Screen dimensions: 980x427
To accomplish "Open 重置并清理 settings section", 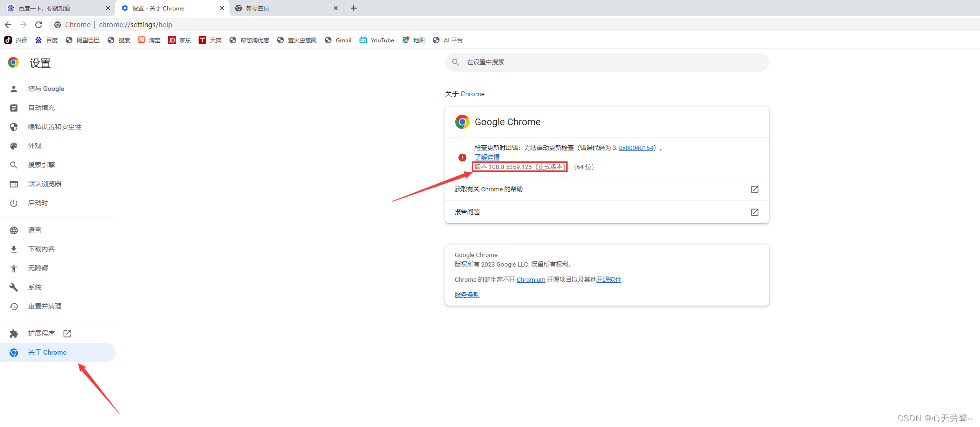I will point(58,306).
